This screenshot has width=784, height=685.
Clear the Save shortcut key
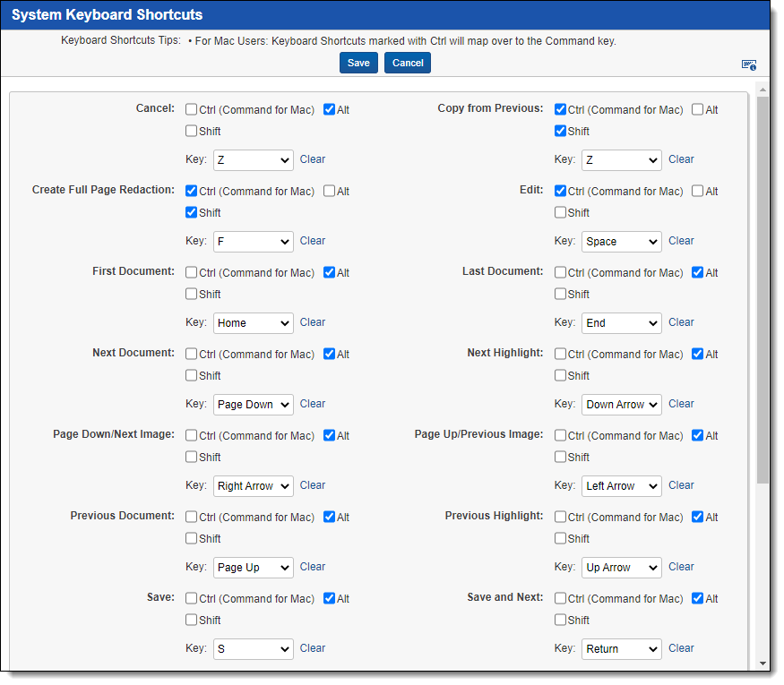pos(312,648)
